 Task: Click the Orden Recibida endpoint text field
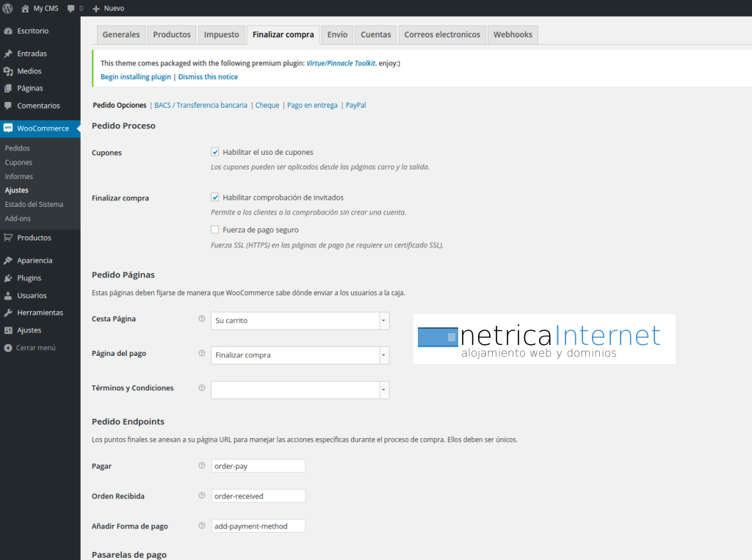coord(258,496)
